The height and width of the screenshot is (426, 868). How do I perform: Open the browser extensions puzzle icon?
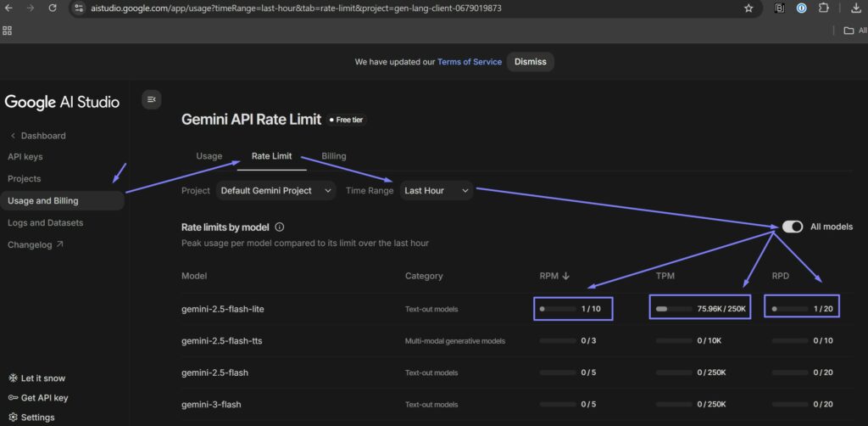pos(822,8)
